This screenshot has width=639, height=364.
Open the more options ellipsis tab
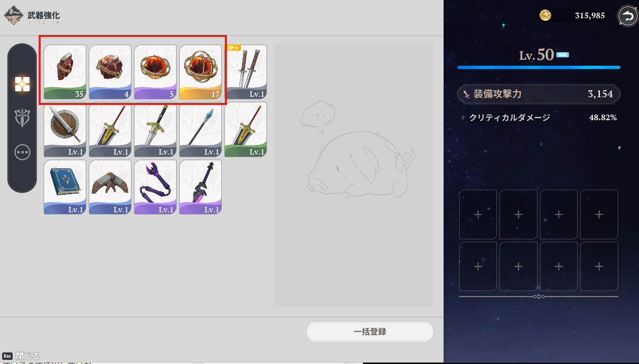click(22, 152)
